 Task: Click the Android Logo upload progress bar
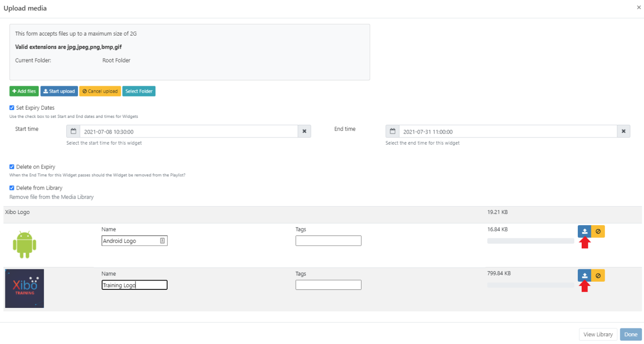pyautogui.click(x=530, y=241)
